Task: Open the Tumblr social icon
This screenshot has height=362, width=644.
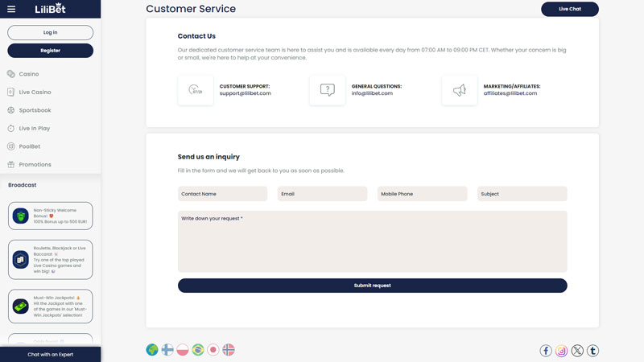Action: click(592, 351)
